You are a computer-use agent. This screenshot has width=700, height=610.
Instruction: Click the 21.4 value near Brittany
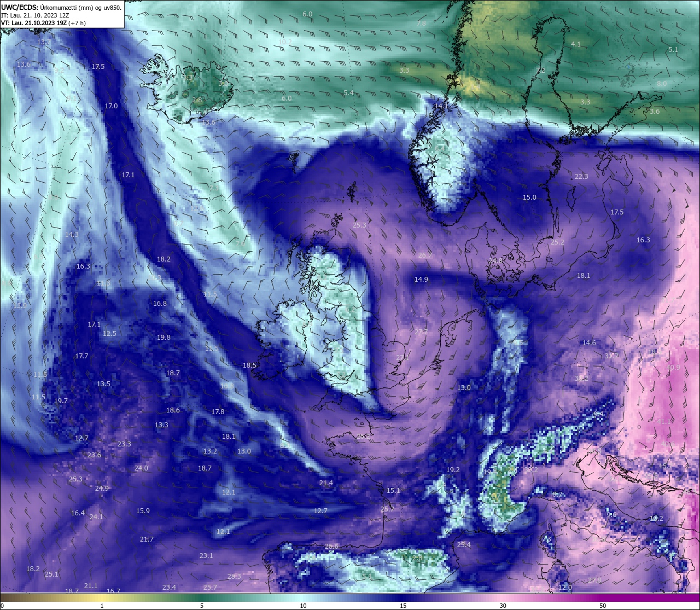326,483
